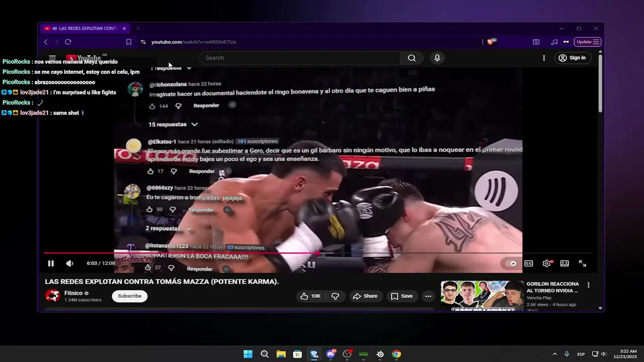Open Windows taskbar search

pyautogui.click(x=265, y=354)
